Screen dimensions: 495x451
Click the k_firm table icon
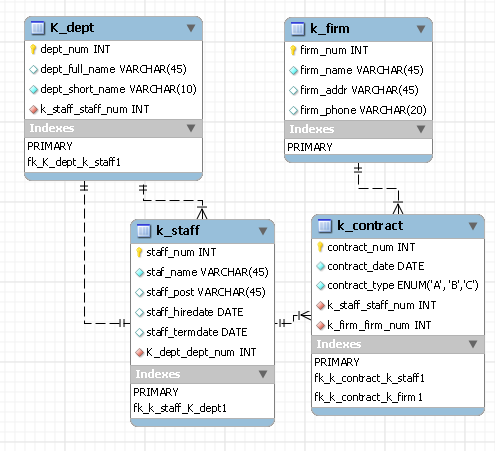pos(298,29)
